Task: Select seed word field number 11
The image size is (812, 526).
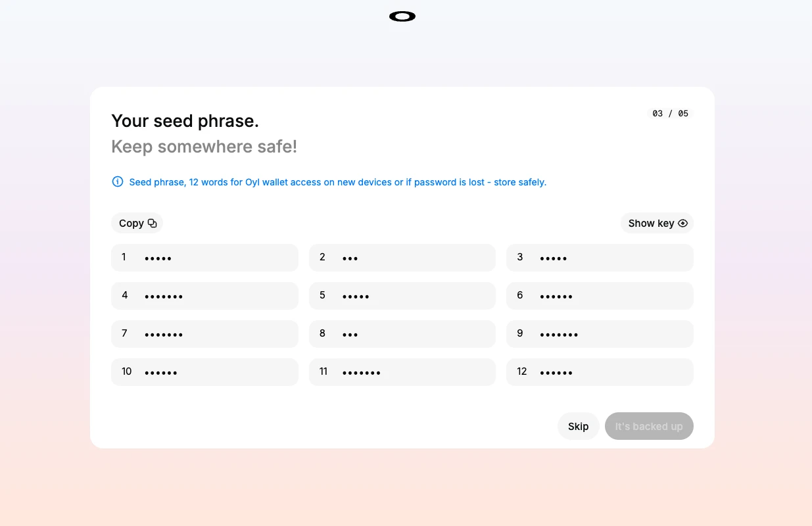Action: [x=402, y=372]
